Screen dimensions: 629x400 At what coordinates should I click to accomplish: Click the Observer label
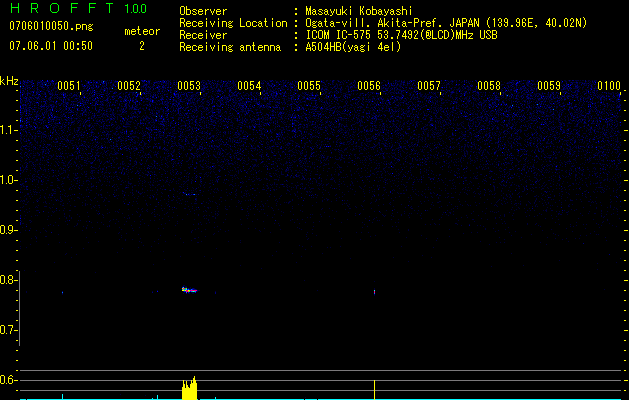tap(203, 11)
